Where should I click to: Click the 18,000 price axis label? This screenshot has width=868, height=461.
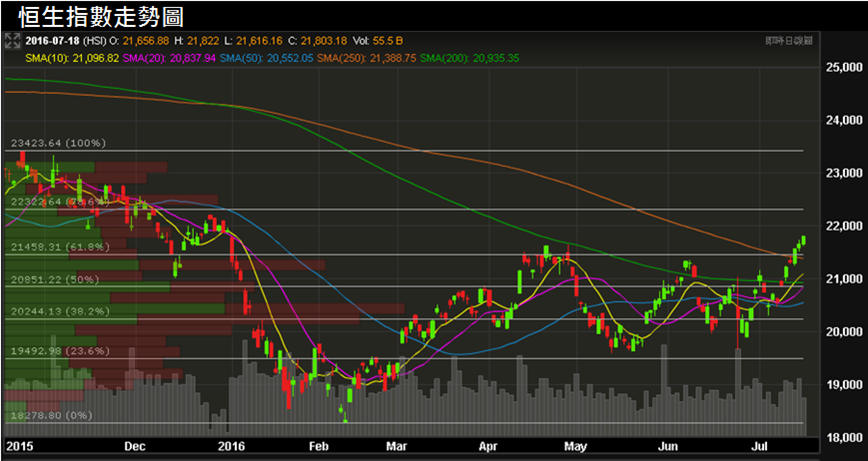(845, 438)
